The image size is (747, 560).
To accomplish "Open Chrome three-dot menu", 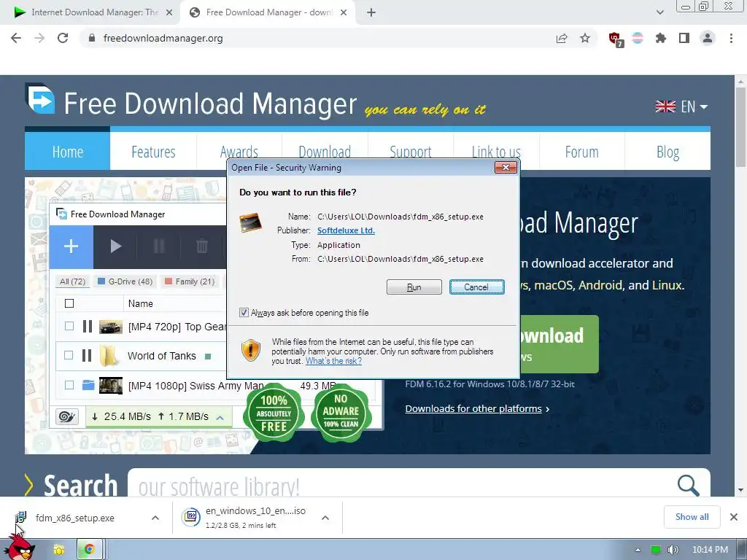I will 731,38.
